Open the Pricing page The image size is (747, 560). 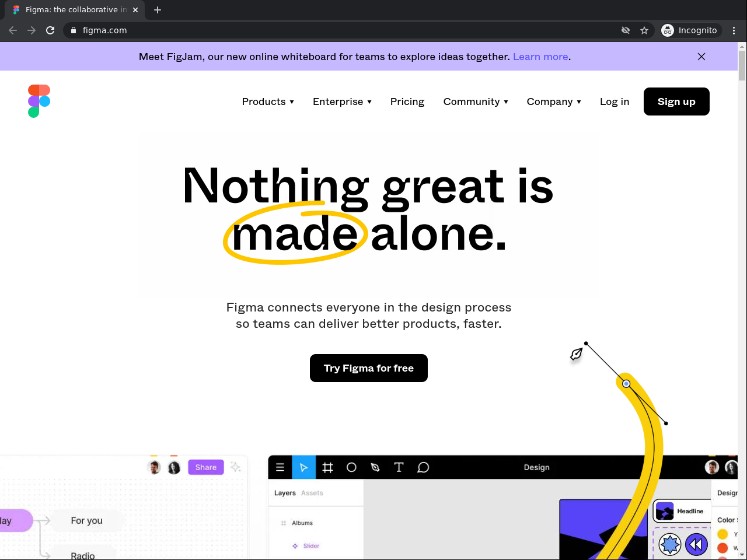pos(407,101)
